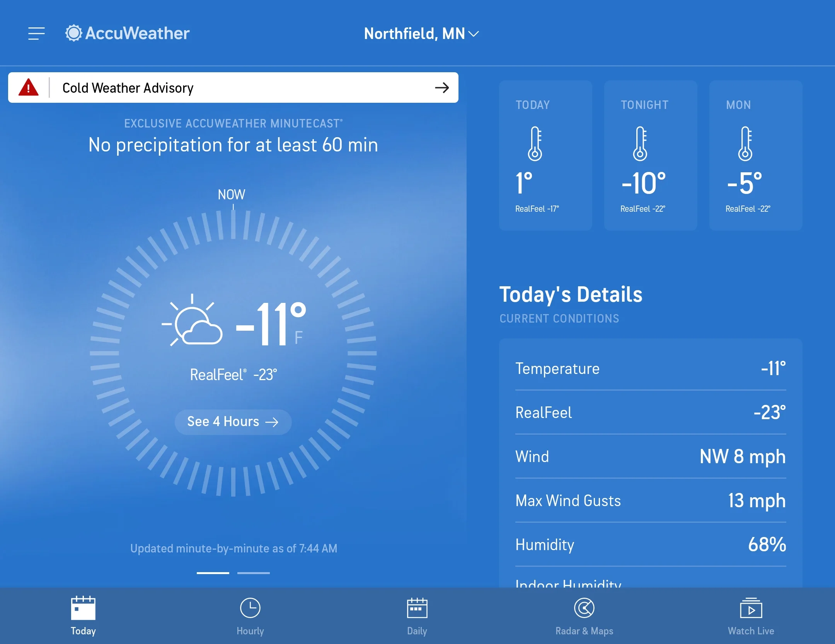Viewport: 835px width, 644px height.
Task: Click the Max Wind Gusts 13 mph row
Action: [651, 501]
